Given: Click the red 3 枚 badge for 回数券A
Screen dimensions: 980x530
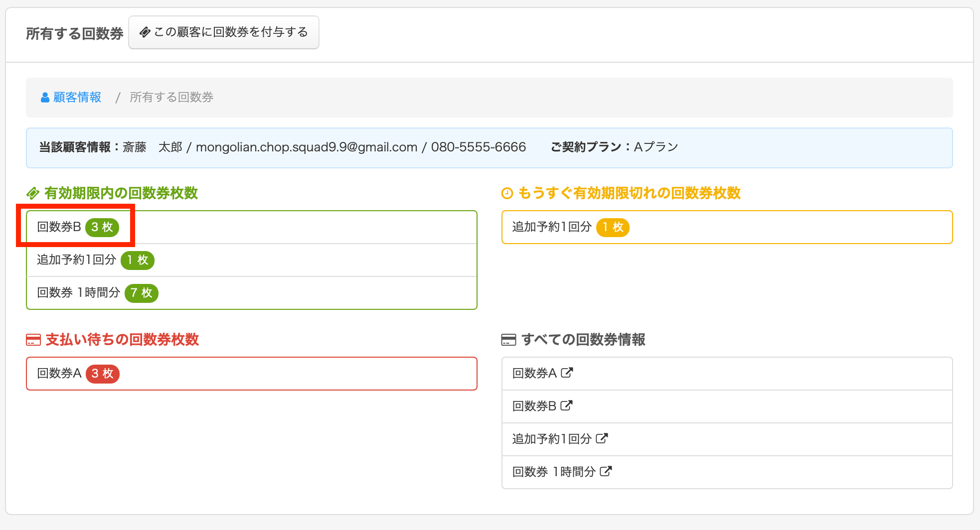Looking at the screenshot, I should (103, 374).
